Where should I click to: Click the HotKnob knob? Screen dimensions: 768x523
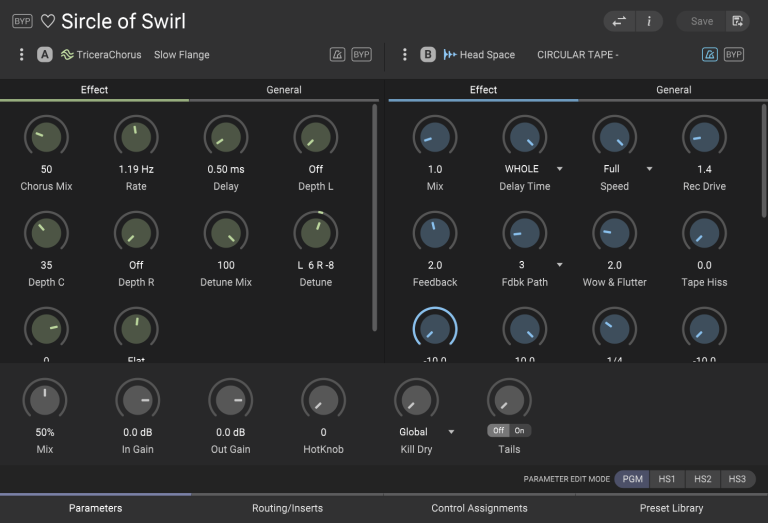click(323, 400)
